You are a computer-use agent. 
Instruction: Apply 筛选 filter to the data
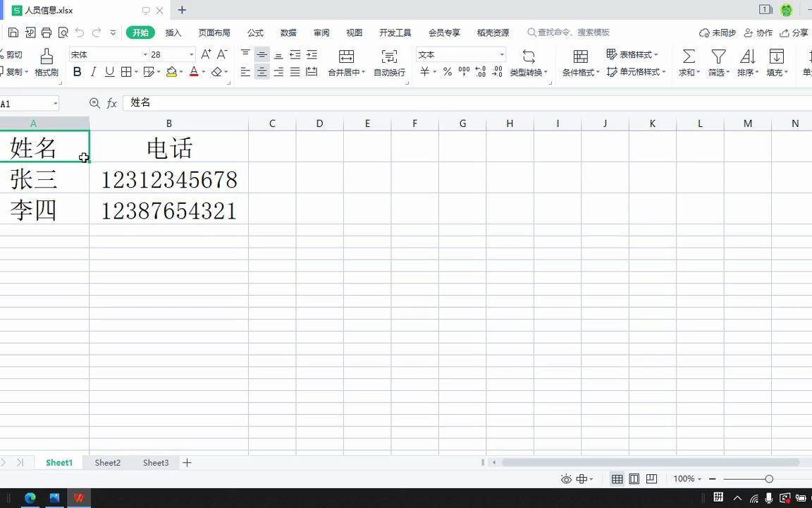point(718,62)
